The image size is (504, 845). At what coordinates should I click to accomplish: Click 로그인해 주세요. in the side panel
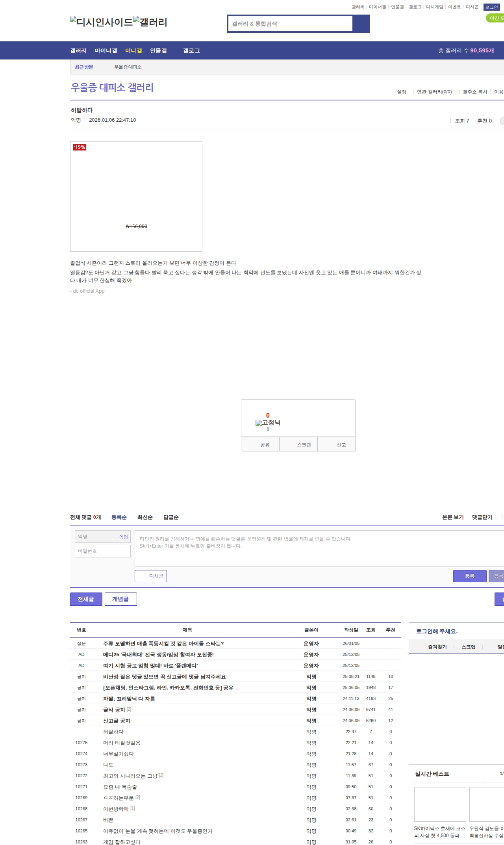click(437, 631)
